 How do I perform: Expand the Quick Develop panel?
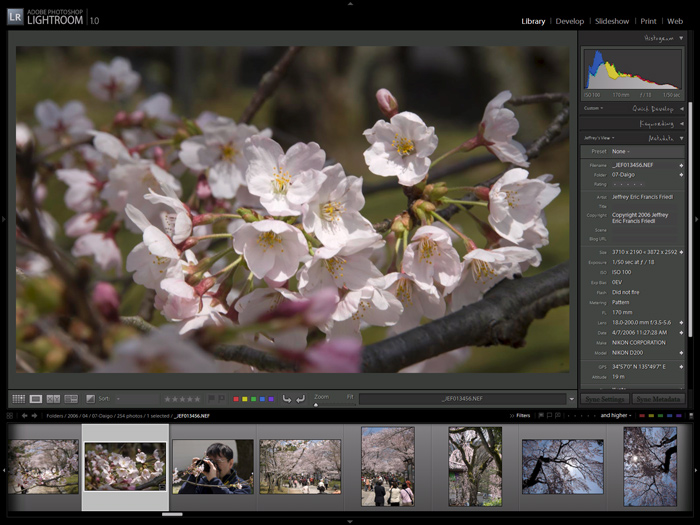pos(682,108)
